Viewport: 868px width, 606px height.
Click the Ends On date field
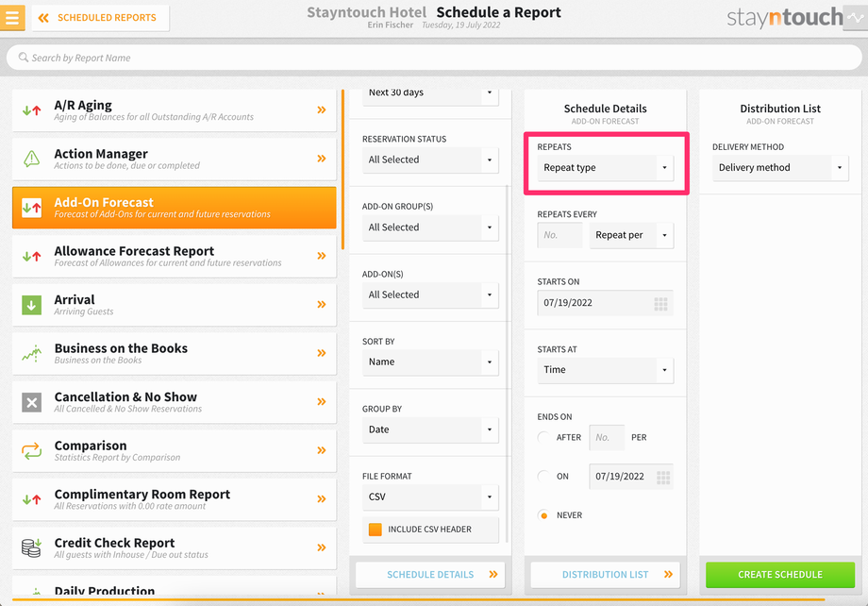pos(631,477)
